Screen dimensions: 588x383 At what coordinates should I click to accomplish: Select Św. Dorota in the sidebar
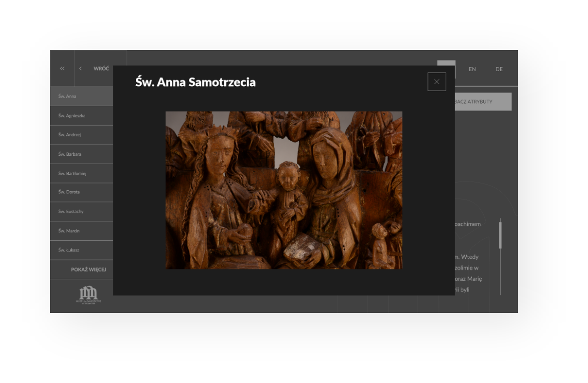point(81,192)
